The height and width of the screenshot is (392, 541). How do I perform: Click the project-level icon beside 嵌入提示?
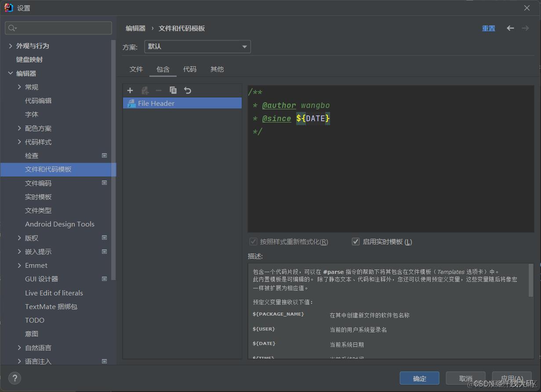pyautogui.click(x=105, y=252)
